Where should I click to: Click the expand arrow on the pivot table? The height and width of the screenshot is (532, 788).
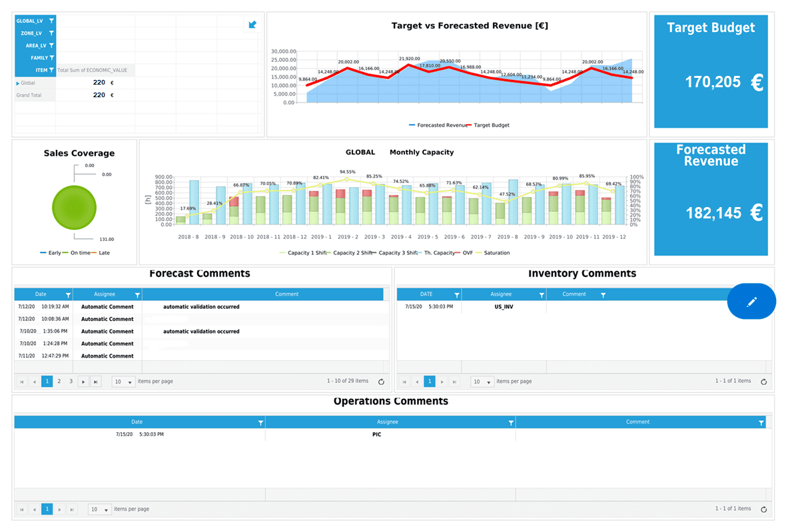click(x=252, y=24)
